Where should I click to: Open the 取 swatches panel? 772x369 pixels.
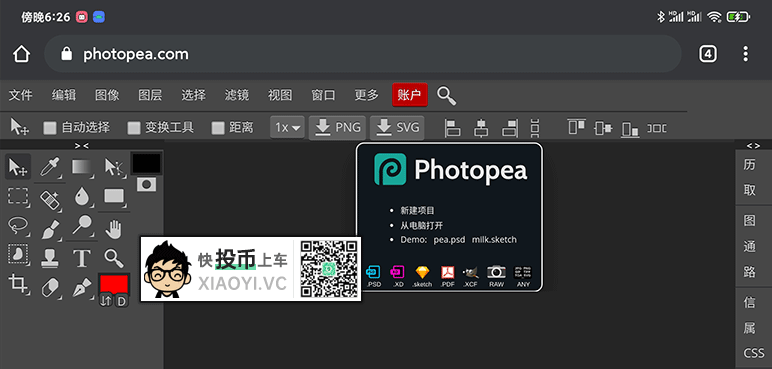click(749, 190)
